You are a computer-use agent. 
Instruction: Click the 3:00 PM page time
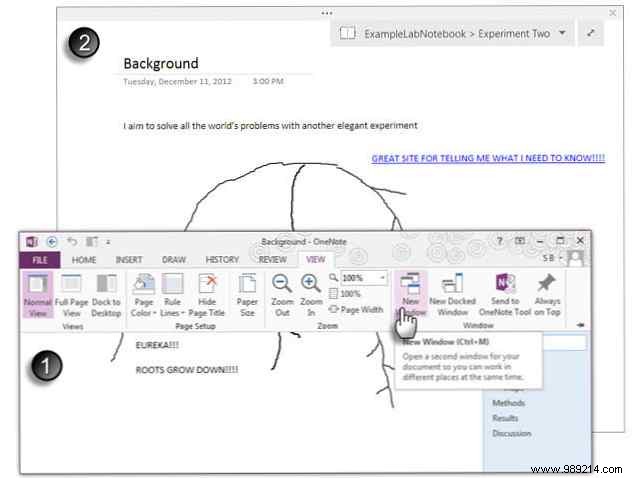click(268, 81)
